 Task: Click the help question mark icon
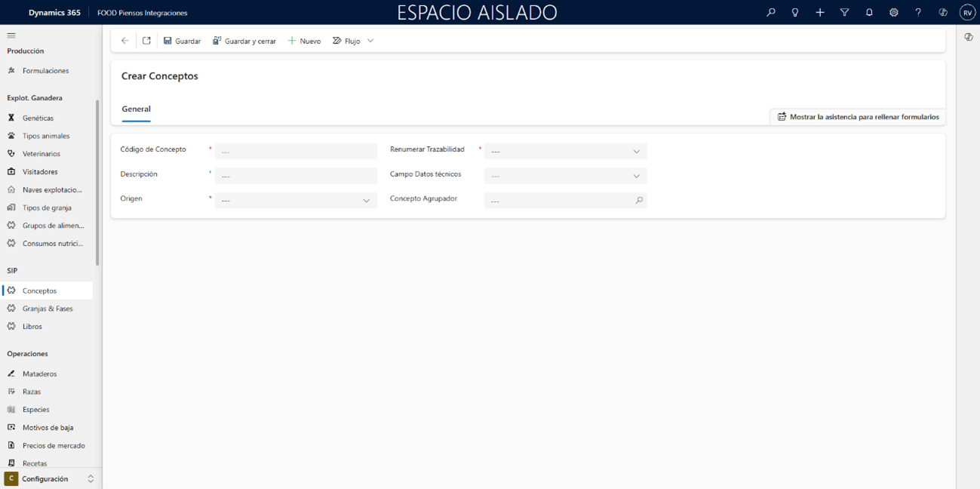click(918, 13)
